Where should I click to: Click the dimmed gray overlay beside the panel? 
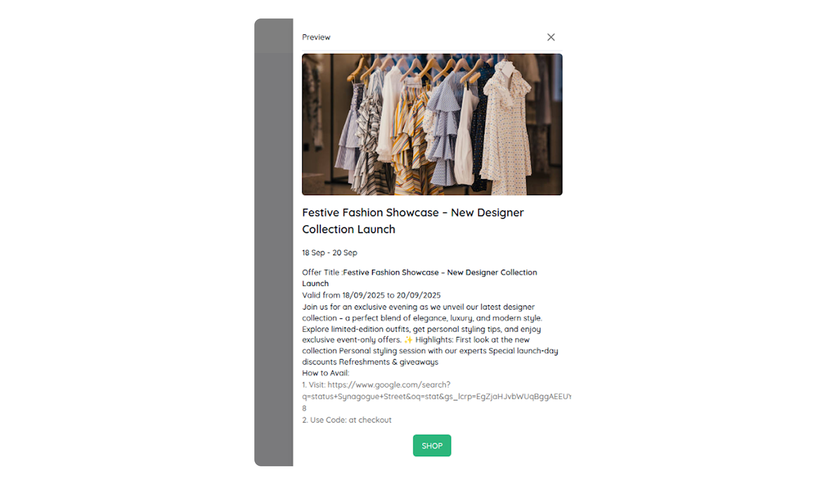point(274,242)
